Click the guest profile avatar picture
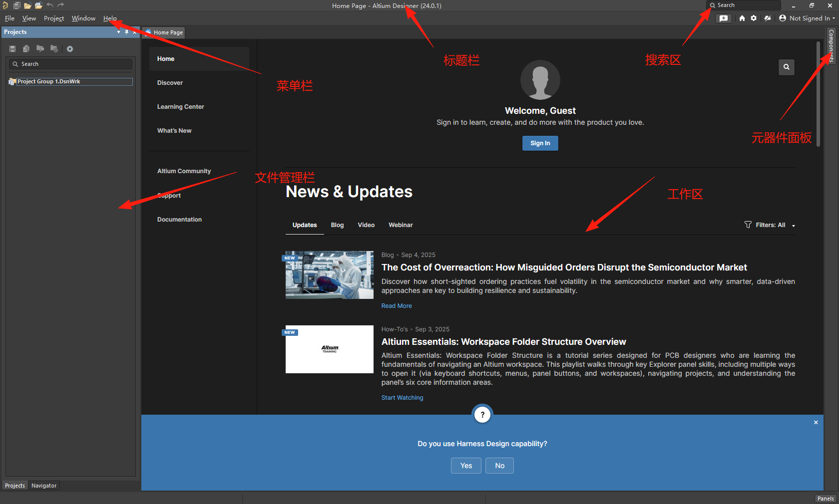 540,80
